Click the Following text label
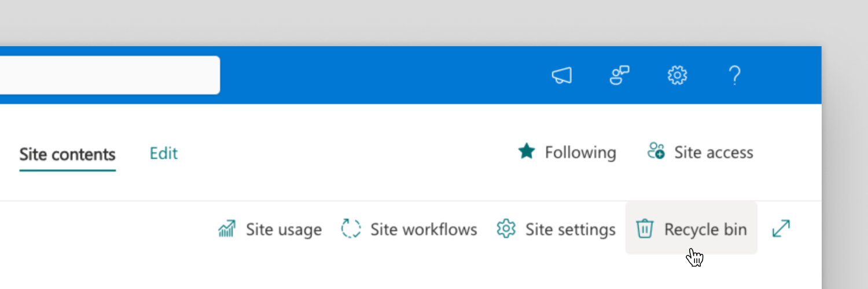 580,153
